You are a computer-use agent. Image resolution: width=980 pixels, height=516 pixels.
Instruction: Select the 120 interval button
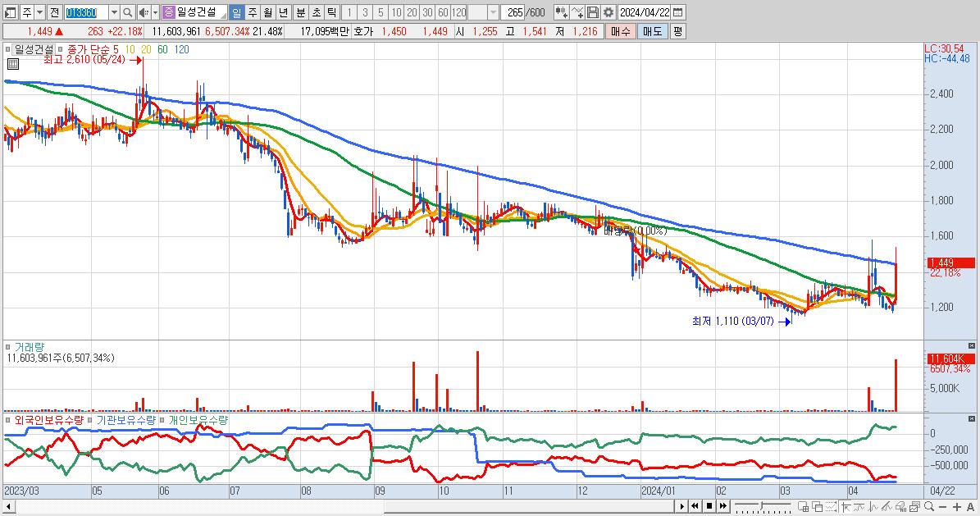pyautogui.click(x=458, y=11)
